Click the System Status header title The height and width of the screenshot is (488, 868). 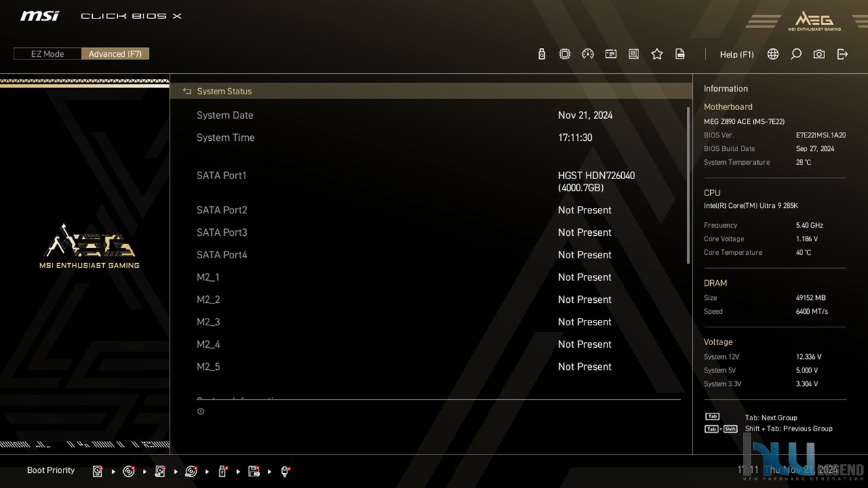224,91
